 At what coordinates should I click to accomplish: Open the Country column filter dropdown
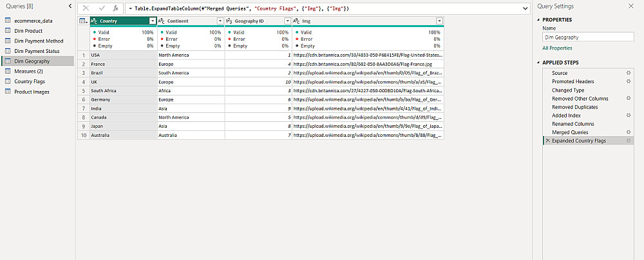coord(153,21)
